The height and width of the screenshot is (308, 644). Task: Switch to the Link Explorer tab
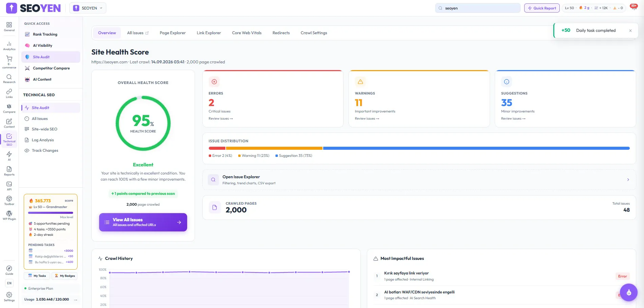[209, 33]
